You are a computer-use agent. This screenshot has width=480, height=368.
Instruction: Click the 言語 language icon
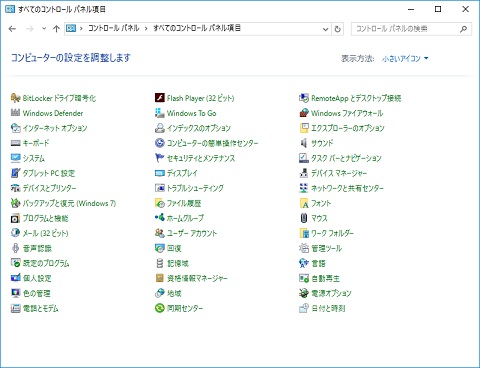[304, 263]
